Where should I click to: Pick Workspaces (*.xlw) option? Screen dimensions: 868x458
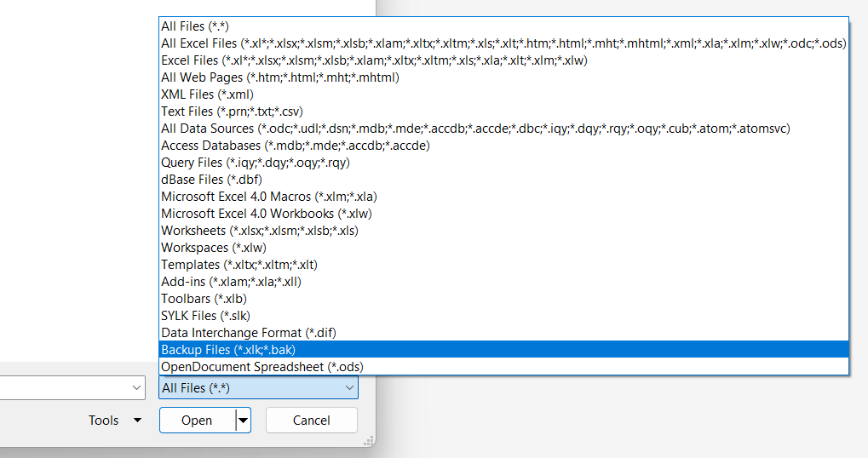tap(503, 248)
